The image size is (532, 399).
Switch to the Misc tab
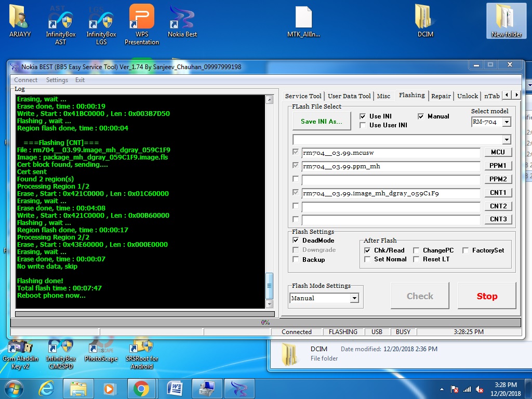click(x=383, y=96)
